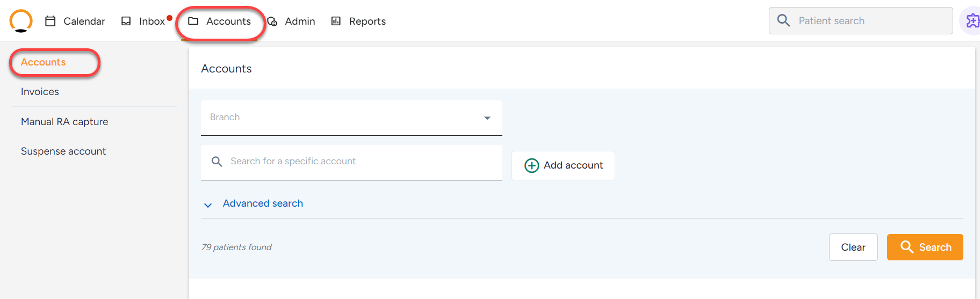980x299 pixels.
Task: Select Invoices in the sidebar
Action: 40,92
